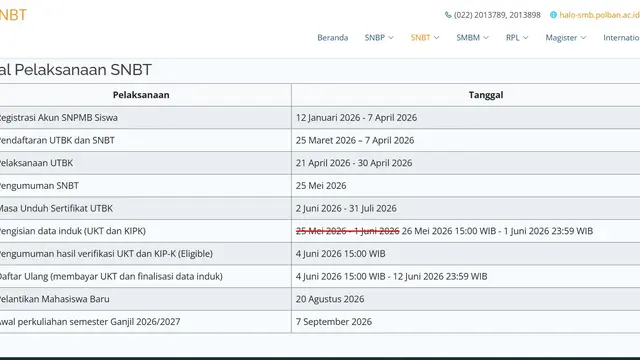Click the phone icon beside the contact number
The height and width of the screenshot is (360, 640).
[x=448, y=15]
